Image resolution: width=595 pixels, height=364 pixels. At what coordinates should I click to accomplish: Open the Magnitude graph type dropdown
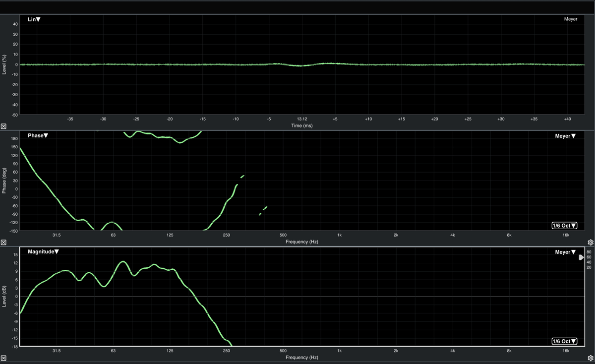tap(43, 252)
